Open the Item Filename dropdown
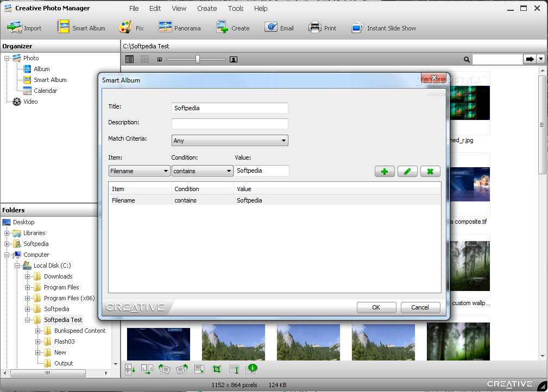 [140, 171]
